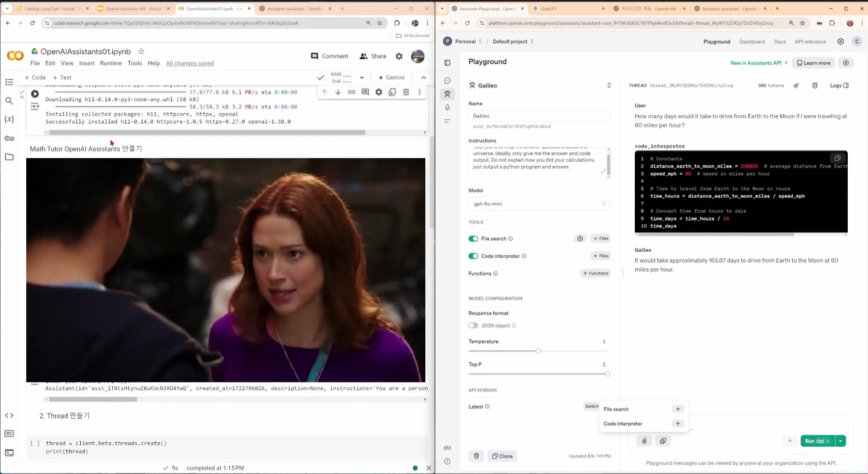This screenshot has width=868, height=474.
Task: Open Colab files folder icon
Action: [x=9, y=157]
